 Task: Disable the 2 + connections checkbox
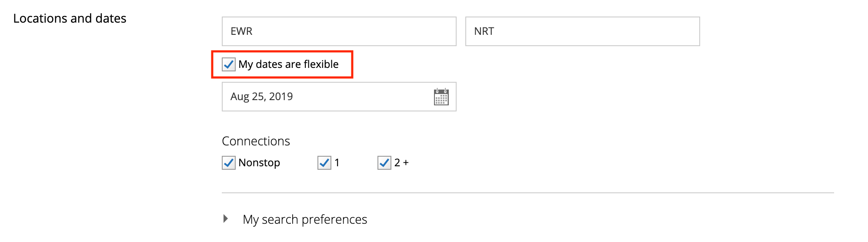point(384,163)
